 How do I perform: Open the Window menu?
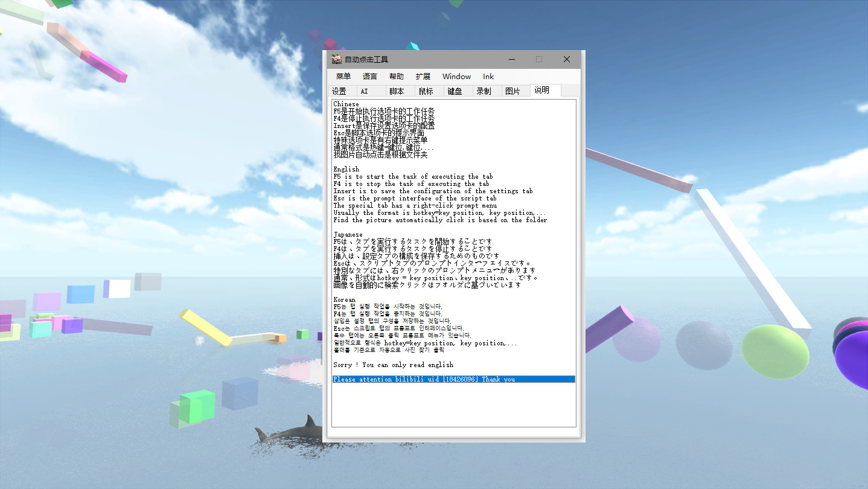pos(456,76)
